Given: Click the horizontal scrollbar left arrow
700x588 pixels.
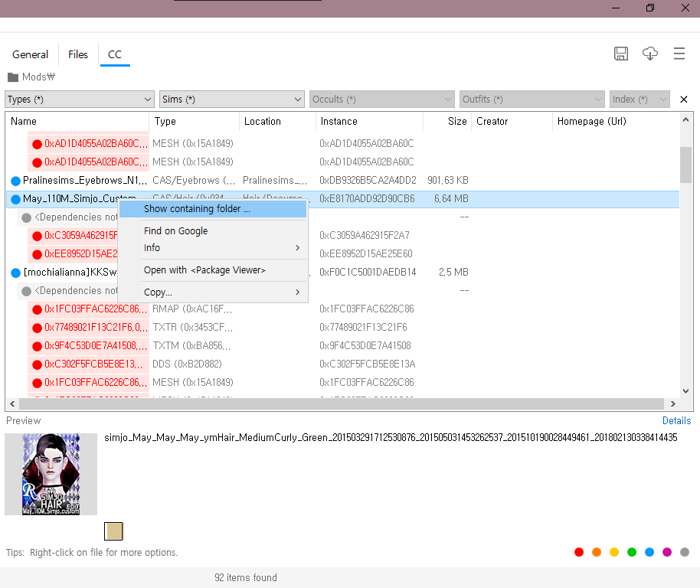Looking at the screenshot, I should (x=12, y=403).
